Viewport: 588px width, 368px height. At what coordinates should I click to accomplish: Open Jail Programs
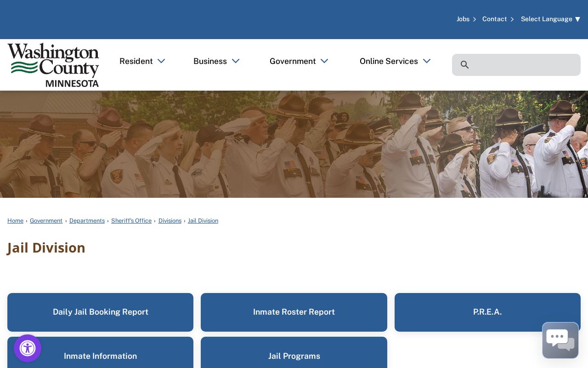294,353
